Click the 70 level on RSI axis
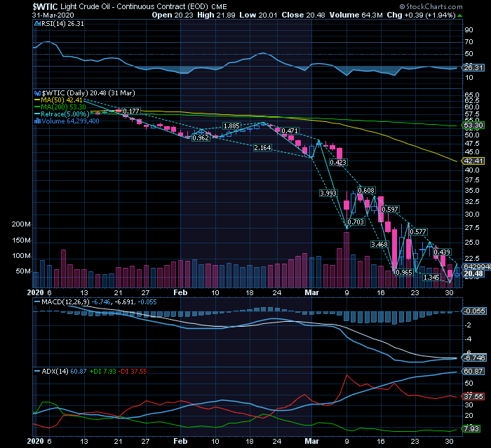 [x=469, y=42]
